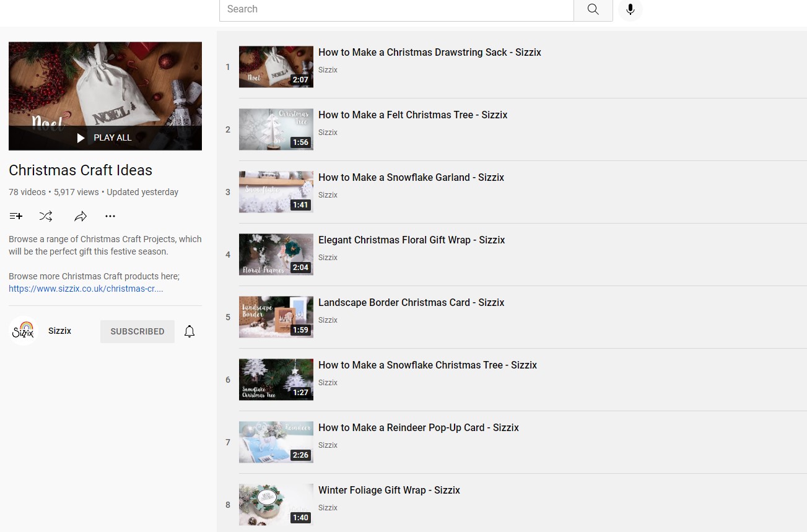The image size is (807, 532).
Task: Click Sizzix under the Reindeer Pop-Up Card video
Action: click(x=328, y=445)
